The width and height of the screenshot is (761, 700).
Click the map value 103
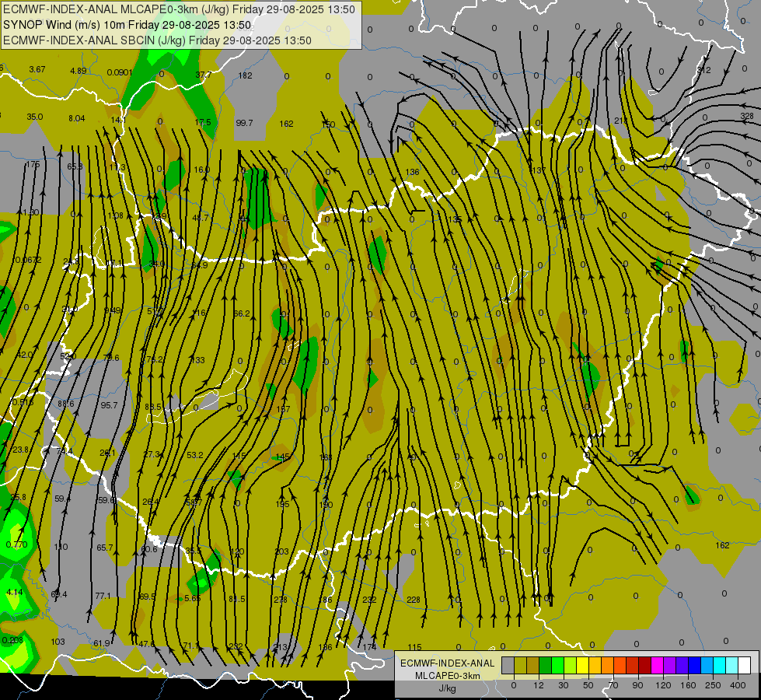point(58,641)
